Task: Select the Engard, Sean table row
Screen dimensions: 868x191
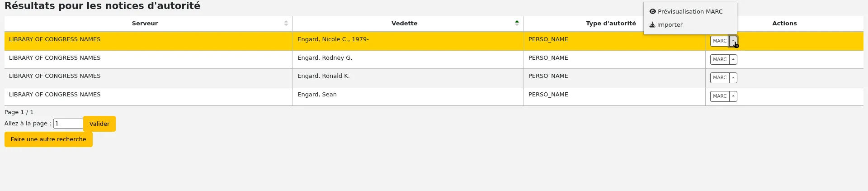Action: (434, 96)
